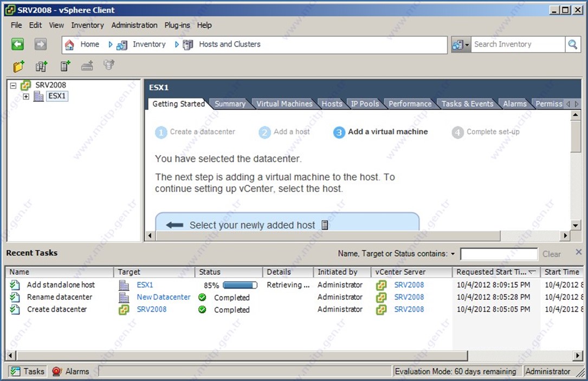The height and width of the screenshot is (381, 588).
Task: Click the datacenter icon beside ESX1 target
Action: [124, 286]
